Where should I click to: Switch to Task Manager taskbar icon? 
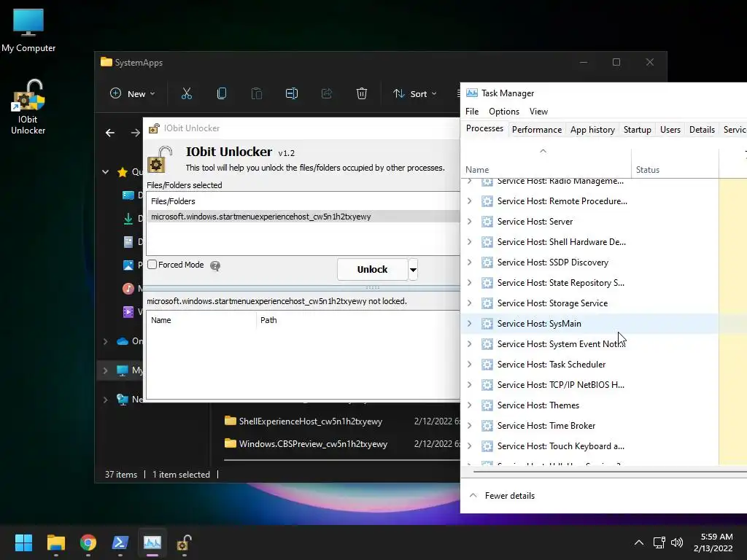click(x=152, y=542)
